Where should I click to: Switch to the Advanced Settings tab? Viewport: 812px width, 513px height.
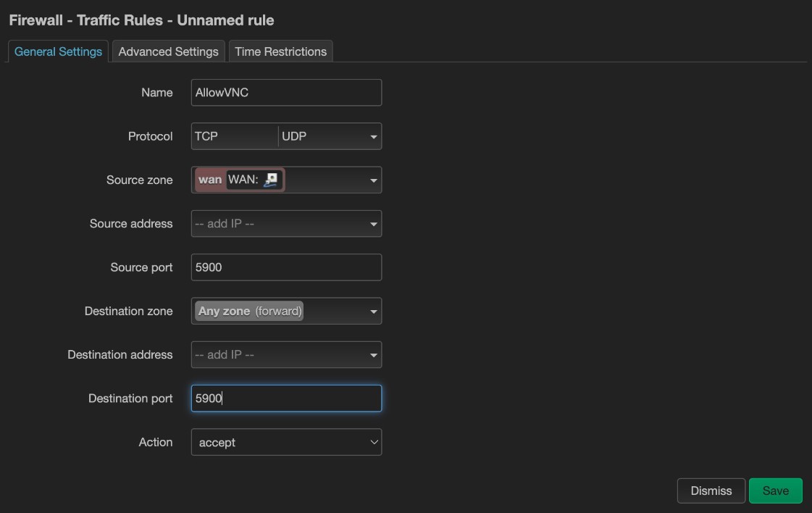168,51
